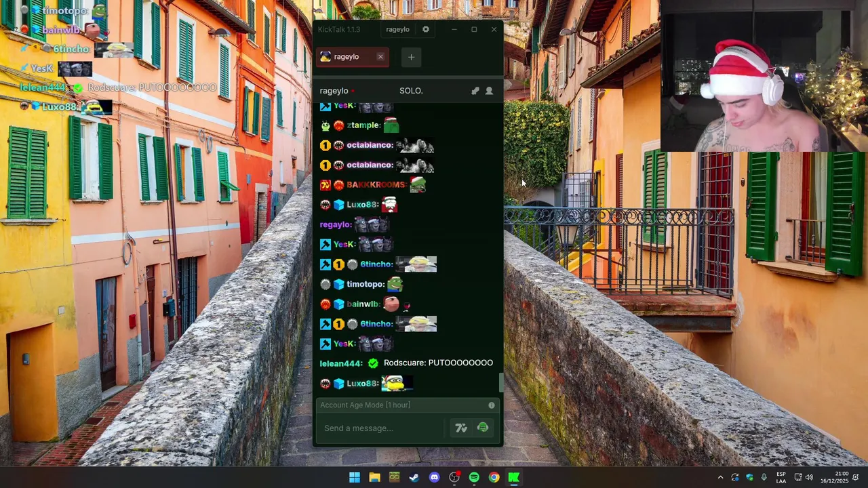Open 7TV emote picker
Image resolution: width=868 pixels, height=488 pixels.
[x=461, y=428]
